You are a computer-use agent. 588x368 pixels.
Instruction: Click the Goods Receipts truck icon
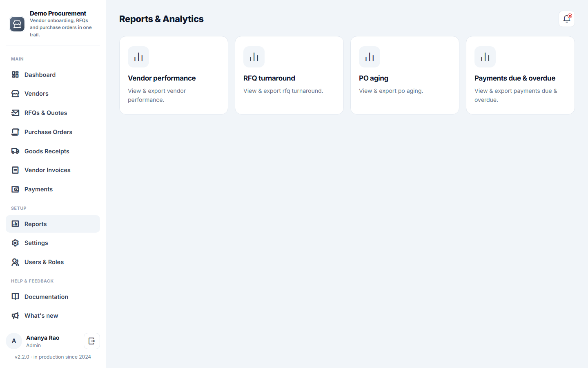[x=15, y=151]
